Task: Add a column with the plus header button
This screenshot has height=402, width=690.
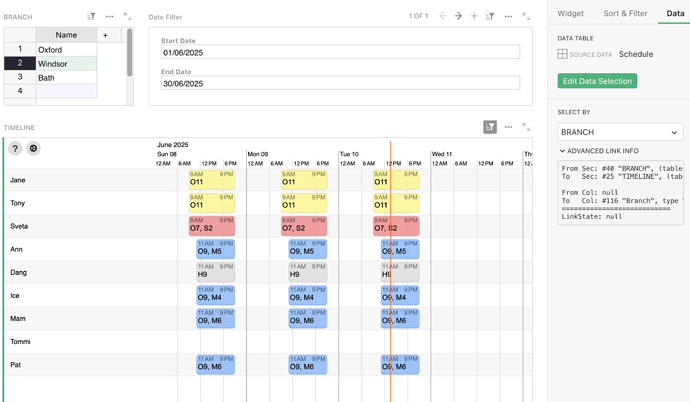Action: pyautogui.click(x=105, y=35)
